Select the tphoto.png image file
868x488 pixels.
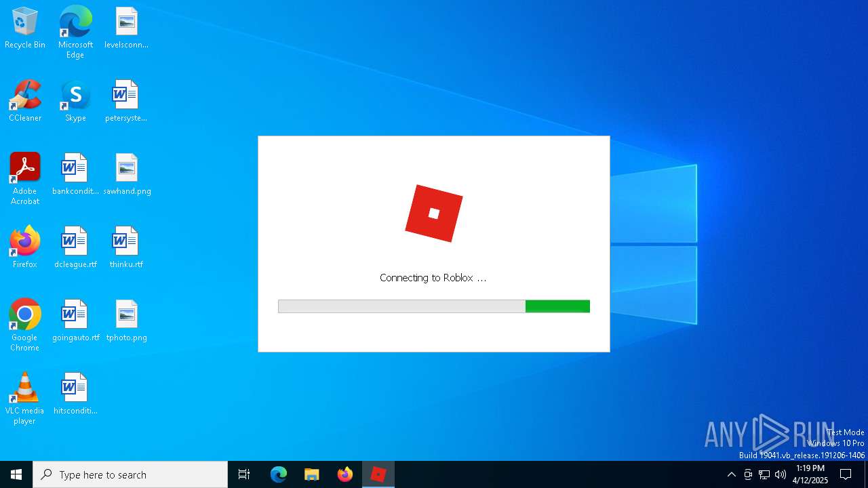(x=126, y=321)
